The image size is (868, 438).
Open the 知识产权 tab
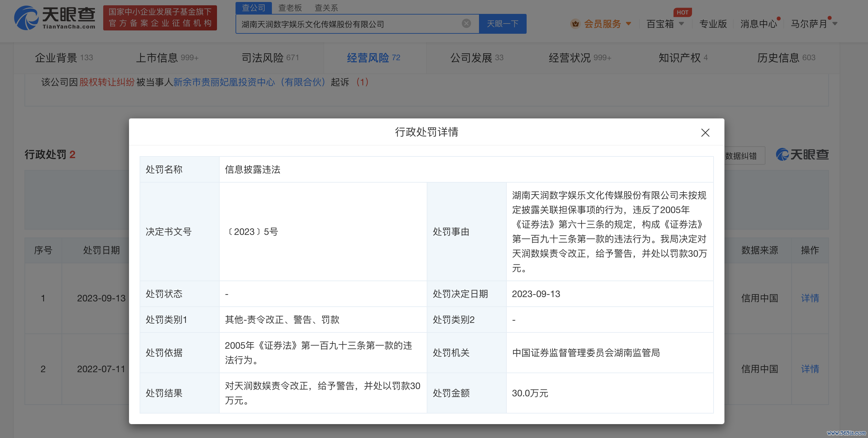[683, 58]
